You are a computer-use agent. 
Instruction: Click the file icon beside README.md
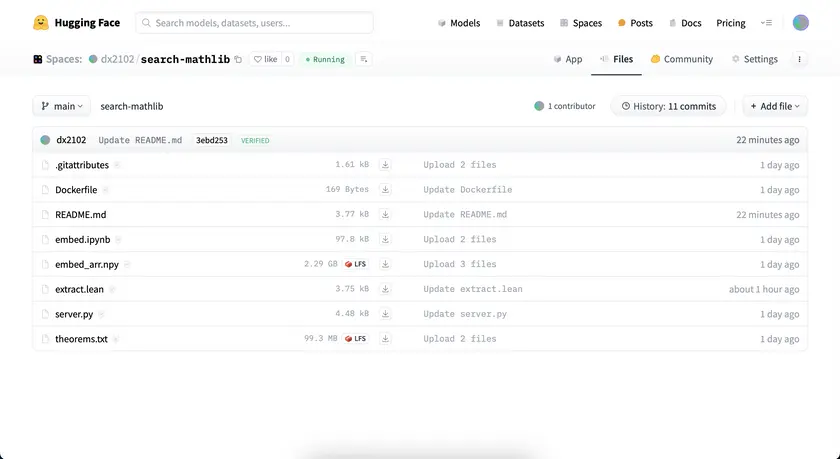click(46, 214)
